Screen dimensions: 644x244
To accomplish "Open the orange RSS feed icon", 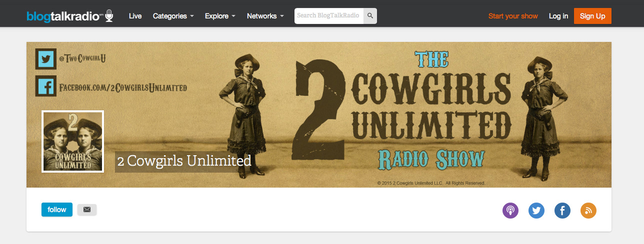I will (x=588, y=211).
